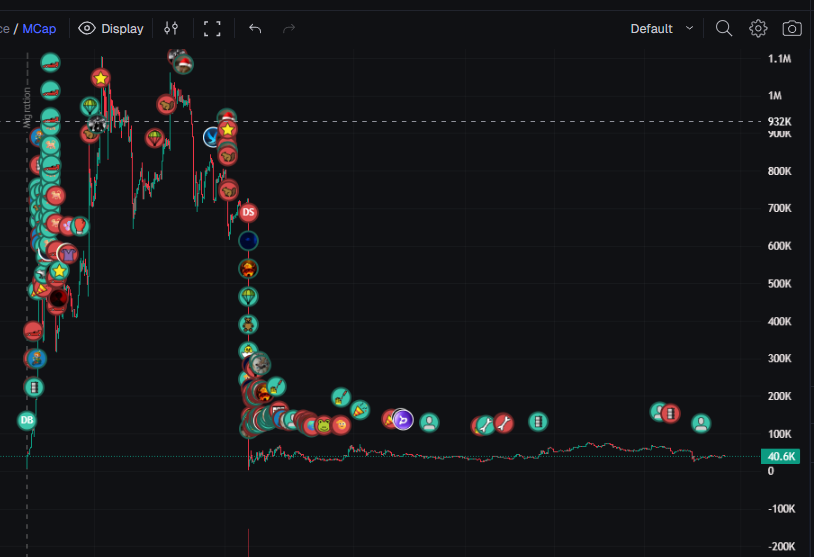Enter fullscreen chart mode
This screenshot has width=814, height=557.
click(212, 29)
